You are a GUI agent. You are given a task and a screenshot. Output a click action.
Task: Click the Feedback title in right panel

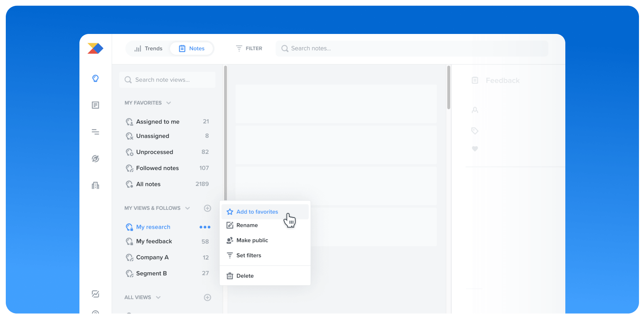pyautogui.click(x=503, y=81)
